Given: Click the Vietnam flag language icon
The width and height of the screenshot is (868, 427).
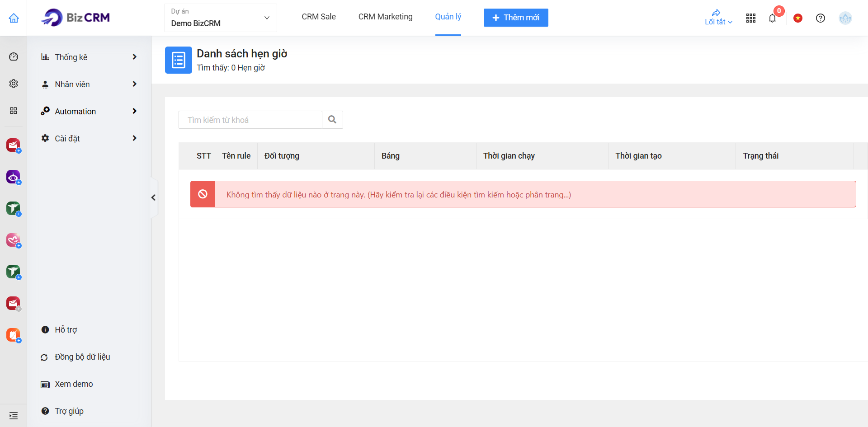Looking at the screenshot, I should pyautogui.click(x=798, y=18).
